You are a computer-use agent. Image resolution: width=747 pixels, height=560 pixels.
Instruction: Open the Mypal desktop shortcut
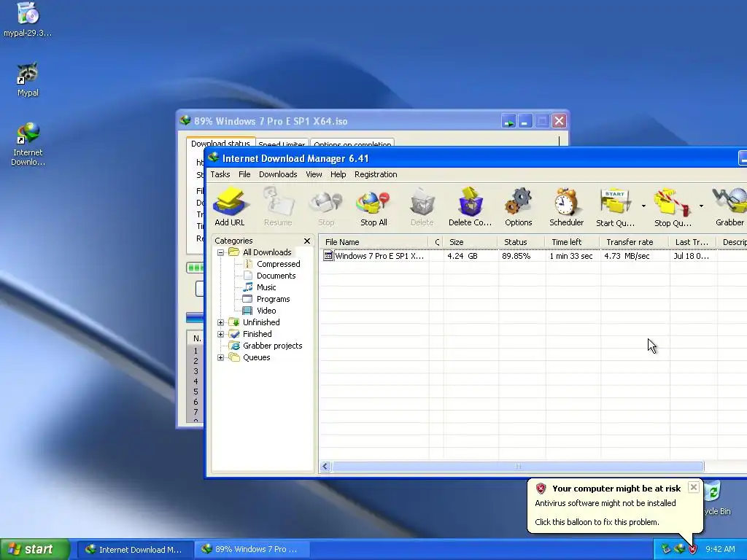(28, 79)
